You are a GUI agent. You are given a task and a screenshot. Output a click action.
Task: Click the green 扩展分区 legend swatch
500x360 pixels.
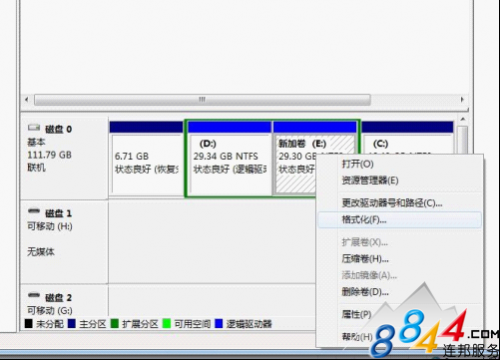coord(115,323)
